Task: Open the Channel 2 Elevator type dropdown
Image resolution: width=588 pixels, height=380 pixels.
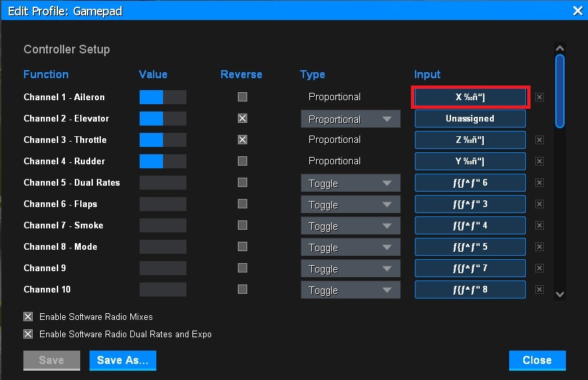Action: (x=350, y=119)
